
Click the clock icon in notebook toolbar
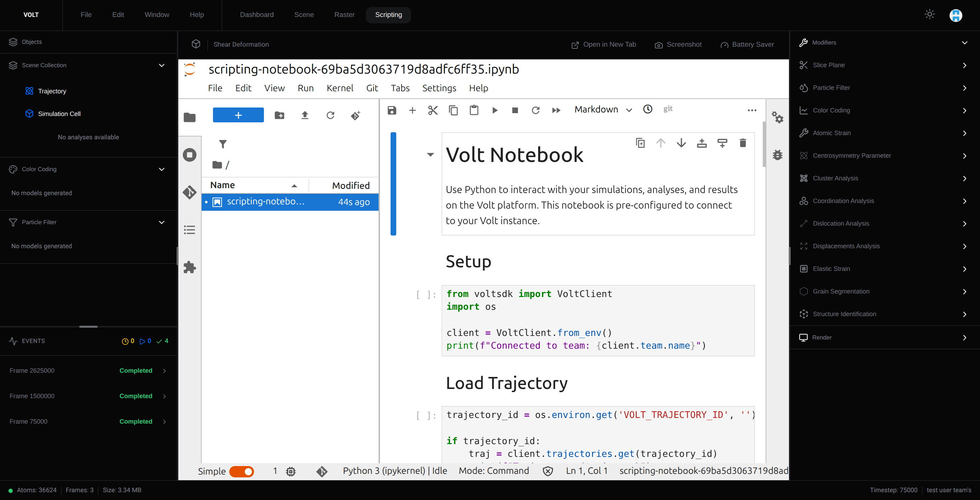[647, 109]
